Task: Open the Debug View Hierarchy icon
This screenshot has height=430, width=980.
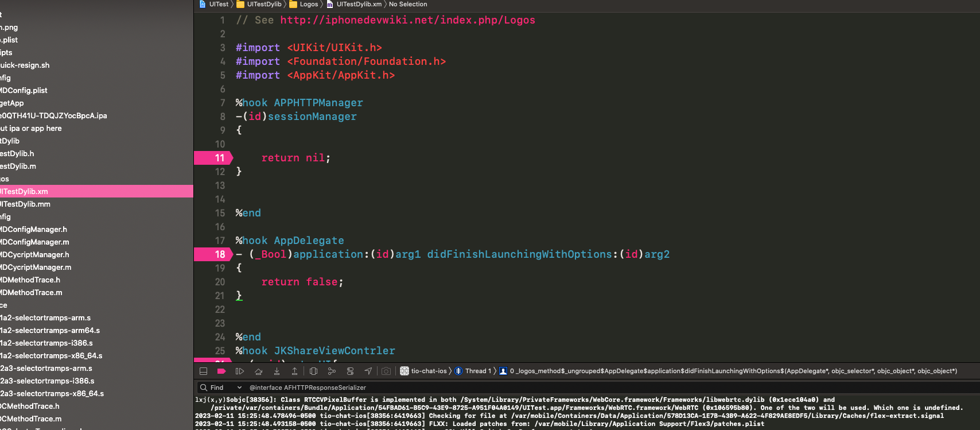Action: click(x=313, y=371)
